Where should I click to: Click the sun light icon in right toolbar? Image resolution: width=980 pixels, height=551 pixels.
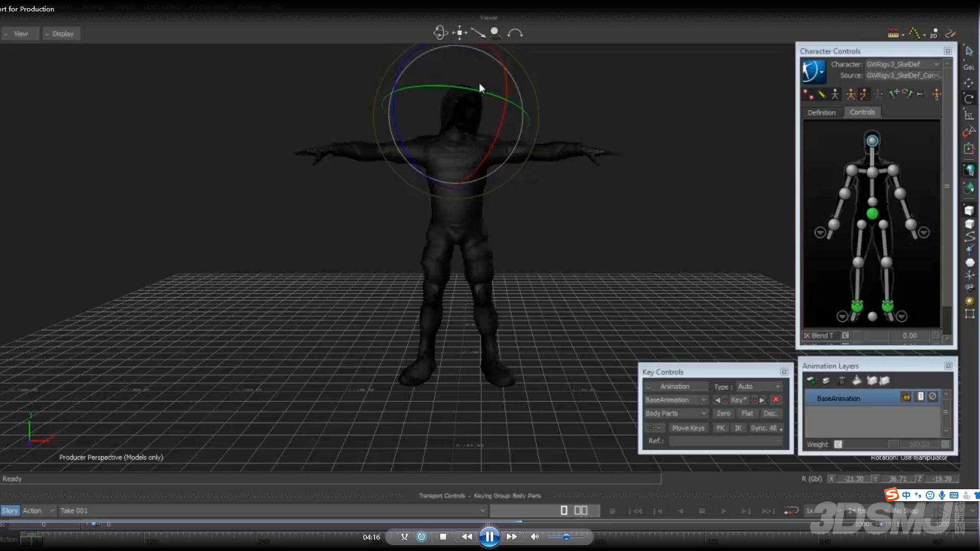pyautogui.click(x=970, y=301)
